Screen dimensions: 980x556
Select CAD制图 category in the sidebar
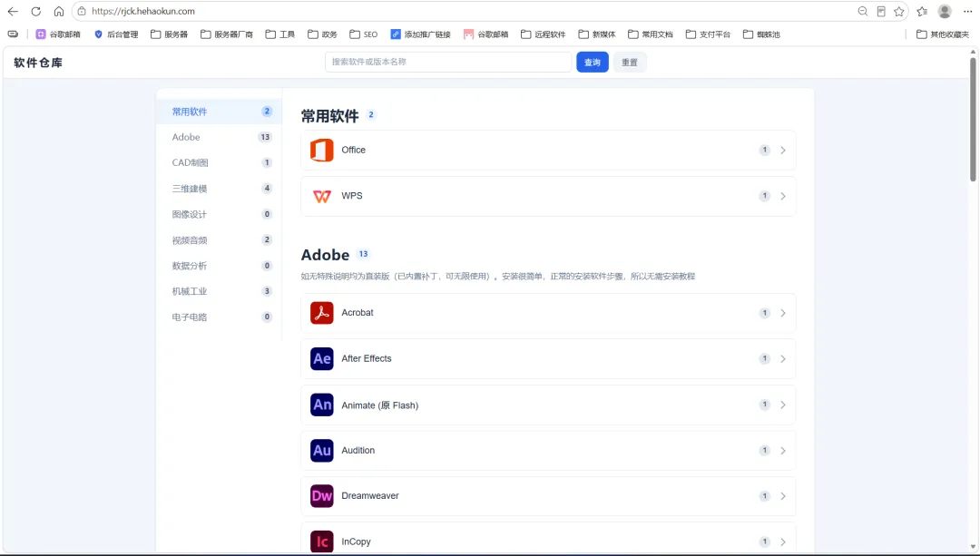[220, 162]
